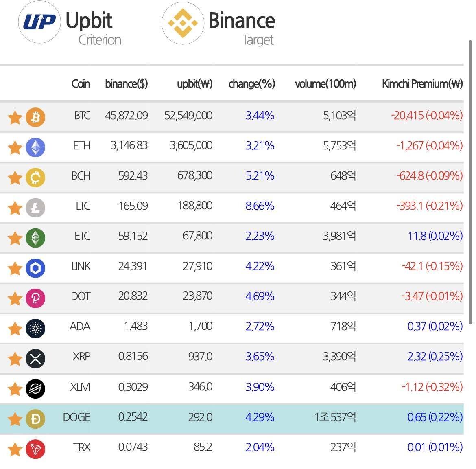Image resolution: width=476 pixels, height=469 pixels.
Task: Open the BCH ticker link
Action: pos(81,176)
